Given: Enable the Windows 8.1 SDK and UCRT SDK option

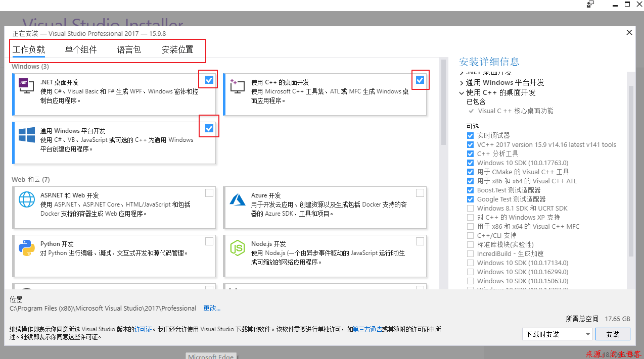Looking at the screenshot, I should 471,209.
